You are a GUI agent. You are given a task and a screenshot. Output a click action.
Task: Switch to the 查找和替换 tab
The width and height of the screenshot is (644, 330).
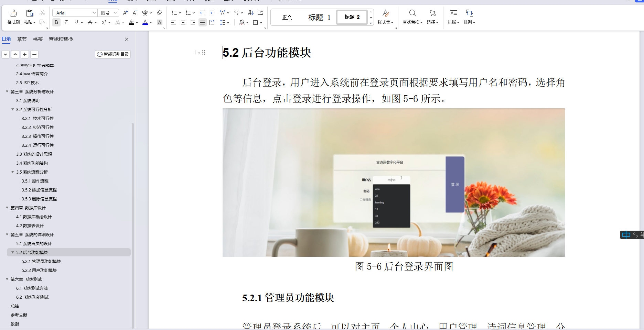click(x=61, y=39)
